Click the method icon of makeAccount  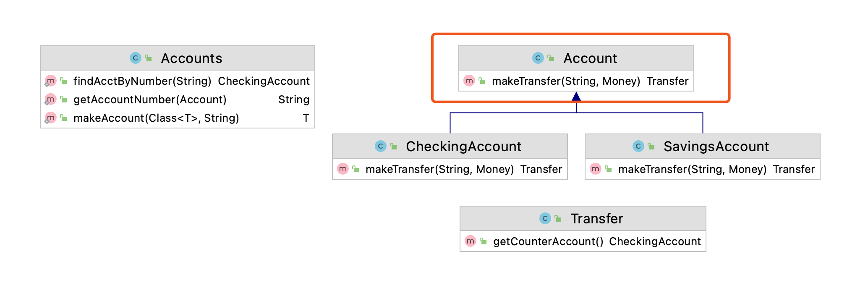pyautogui.click(x=50, y=118)
